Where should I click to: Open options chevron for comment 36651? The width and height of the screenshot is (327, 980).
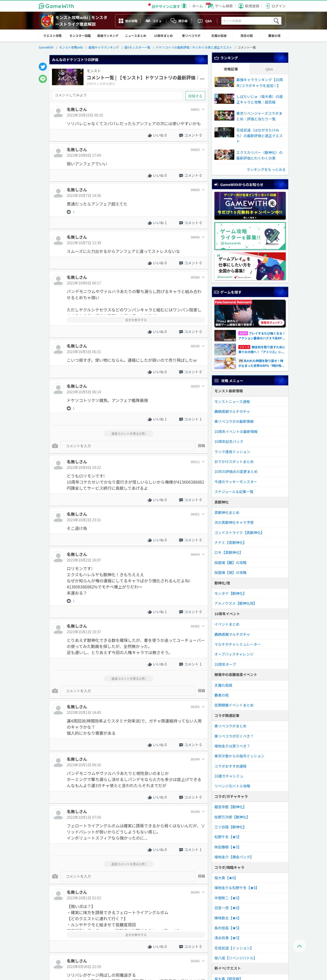pos(203,110)
